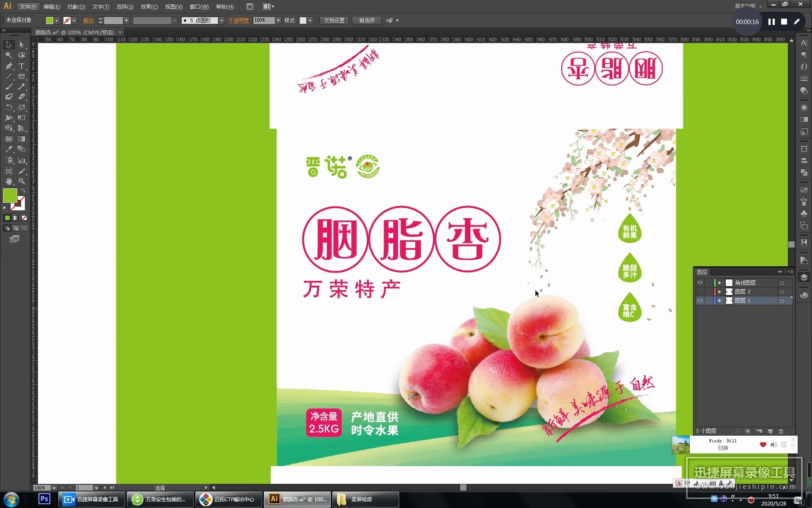Show the hidden 图层 2 layer
Viewport: 812px width, 508px height.
coord(700,291)
